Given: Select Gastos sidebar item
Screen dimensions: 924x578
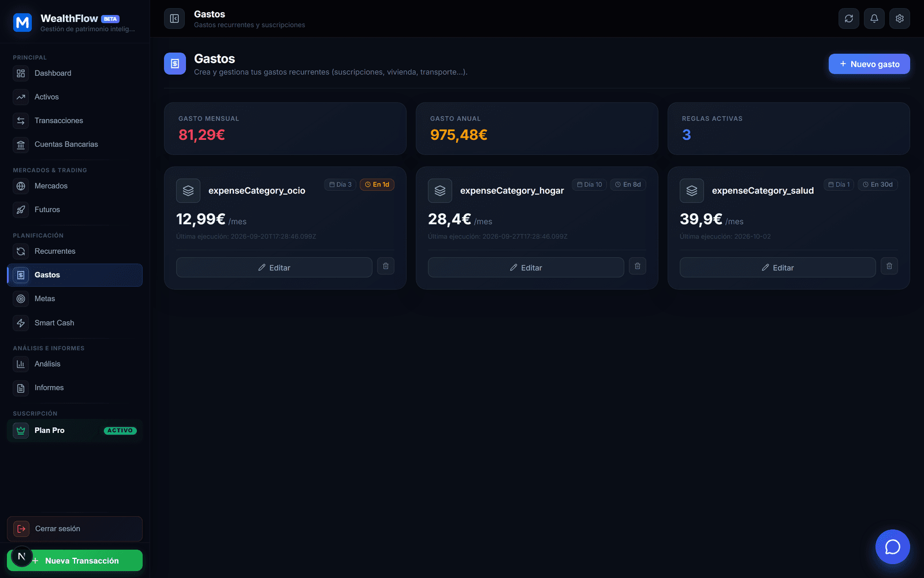Looking at the screenshot, I should [x=74, y=275].
